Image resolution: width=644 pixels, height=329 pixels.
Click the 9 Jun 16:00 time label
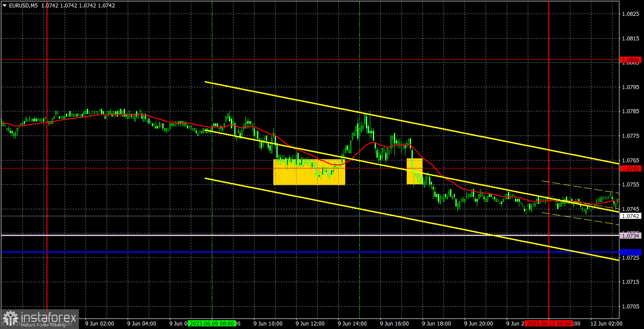tap(394, 324)
